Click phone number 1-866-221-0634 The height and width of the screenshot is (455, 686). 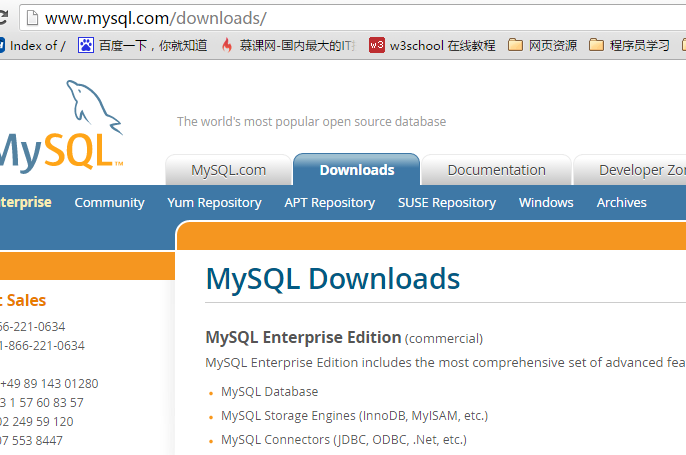[x=42, y=346]
